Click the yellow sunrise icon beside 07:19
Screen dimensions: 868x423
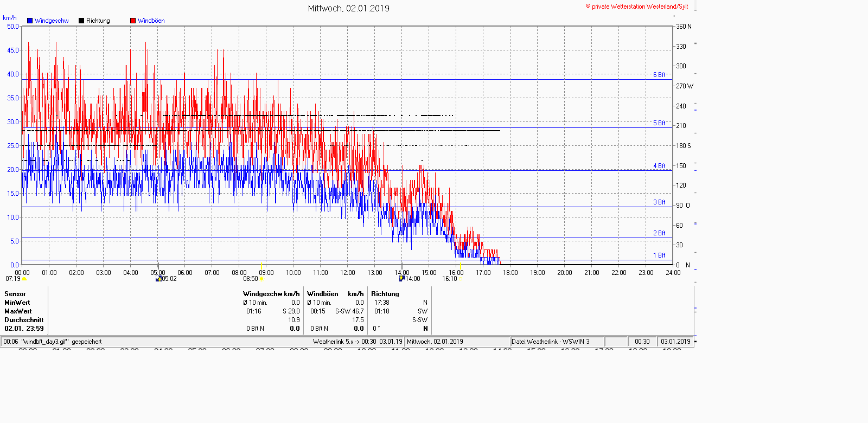[24, 279]
